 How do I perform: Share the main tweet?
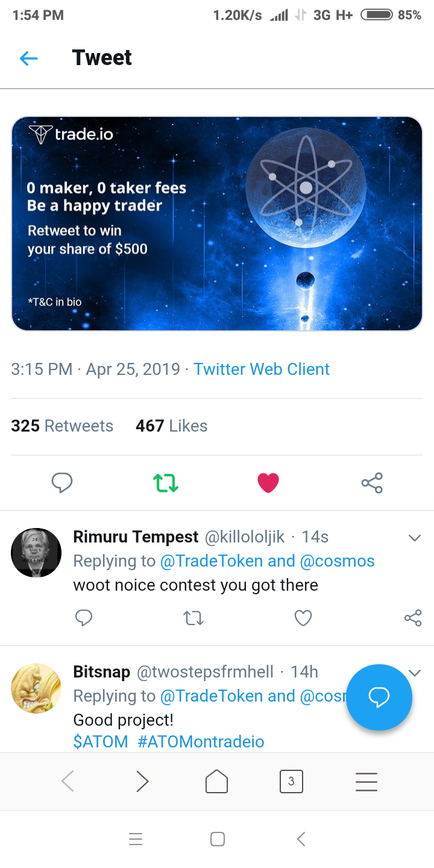pos(372,483)
